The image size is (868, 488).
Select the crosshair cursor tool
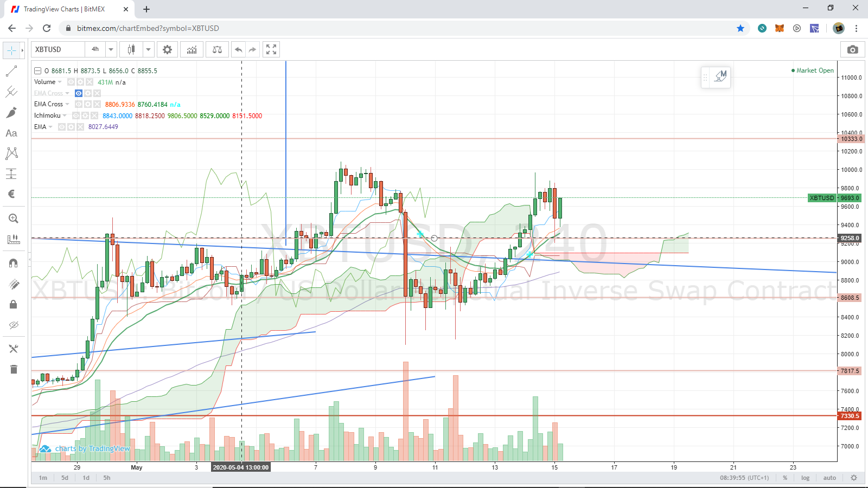11,50
